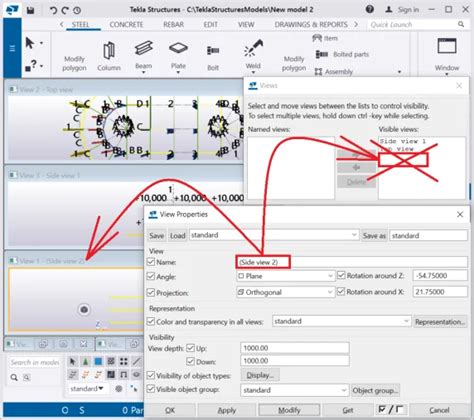Click the selection filter gear icon
The width and height of the screenshot is (474, 420).
[119, 389]
